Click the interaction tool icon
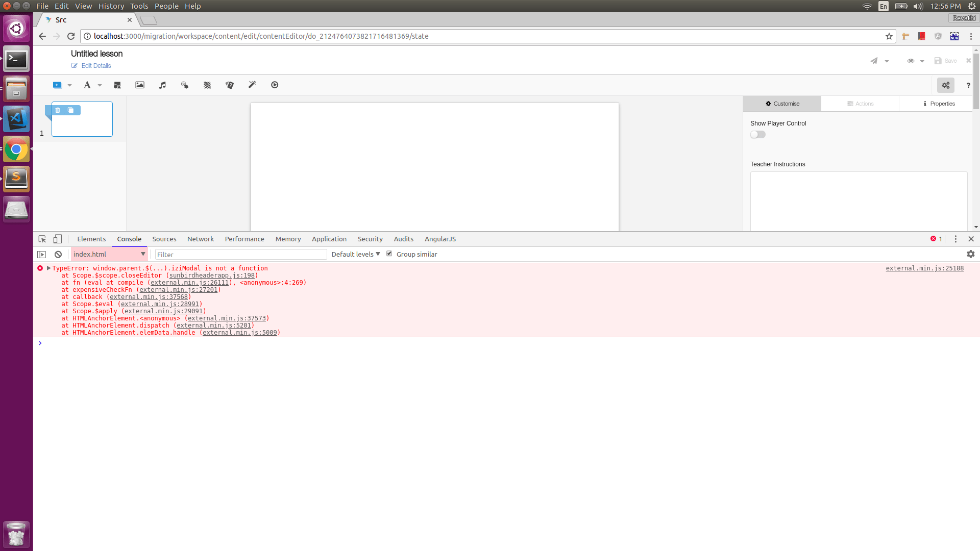Image resolution: width=980 pixels, height=551 pixels. tap(184, 85)
